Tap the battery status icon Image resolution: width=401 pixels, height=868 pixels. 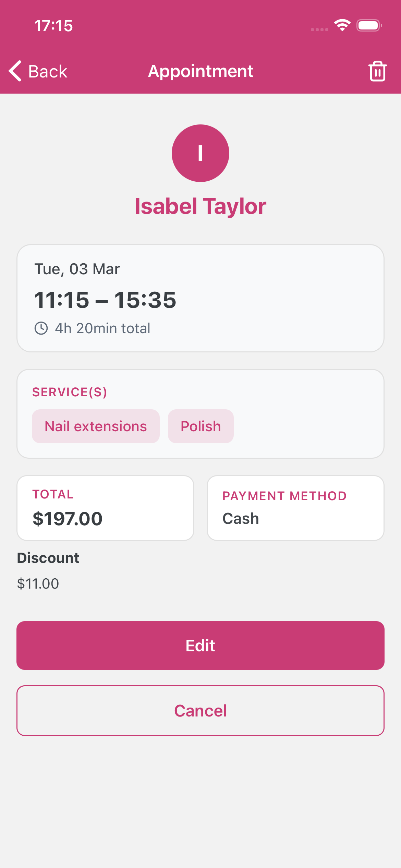click(369, 25)
